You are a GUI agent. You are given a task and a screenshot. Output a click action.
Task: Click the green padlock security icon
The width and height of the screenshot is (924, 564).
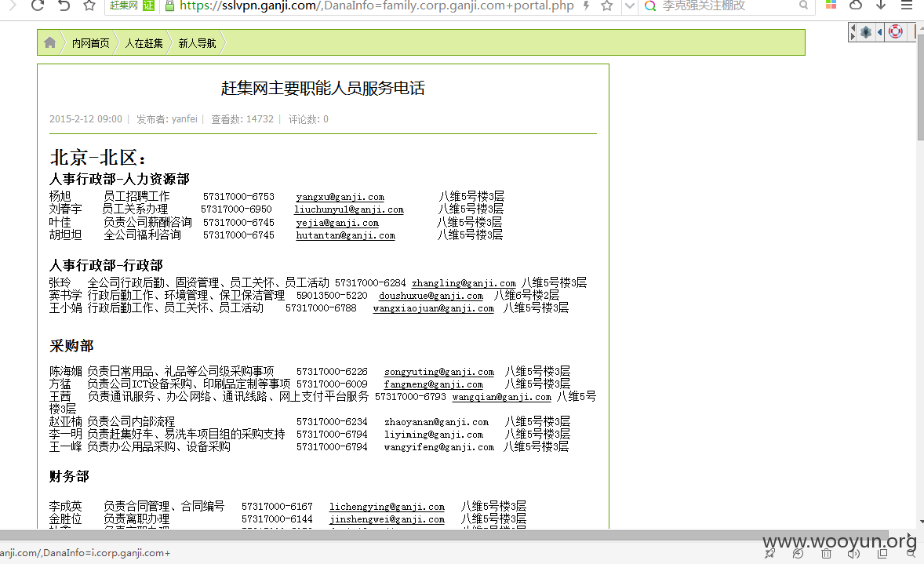pyautogui.click(x=169, y=6)
